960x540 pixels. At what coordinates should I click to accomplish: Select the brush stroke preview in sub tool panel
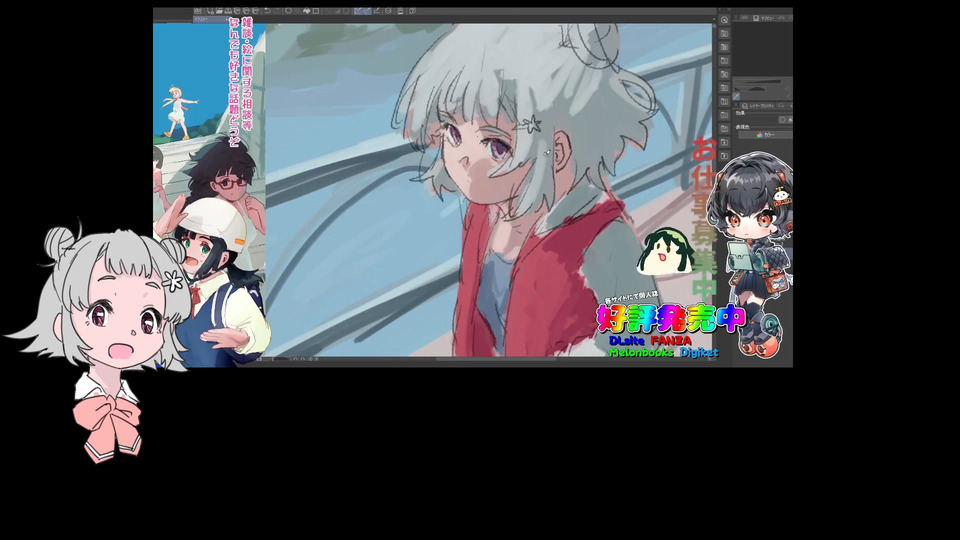click(x=758, y=81)
